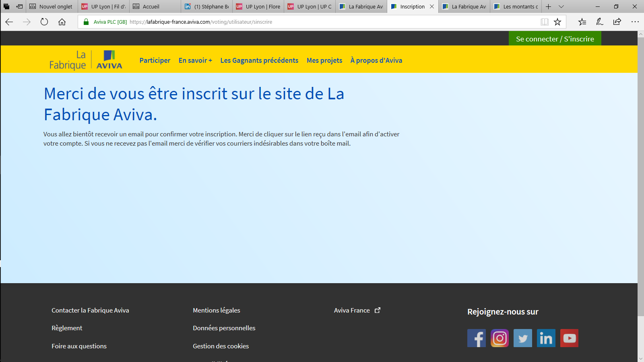The image size is (644, 362).
Task: Switch to the Accueil tab
Action: (x=155, y=6)
